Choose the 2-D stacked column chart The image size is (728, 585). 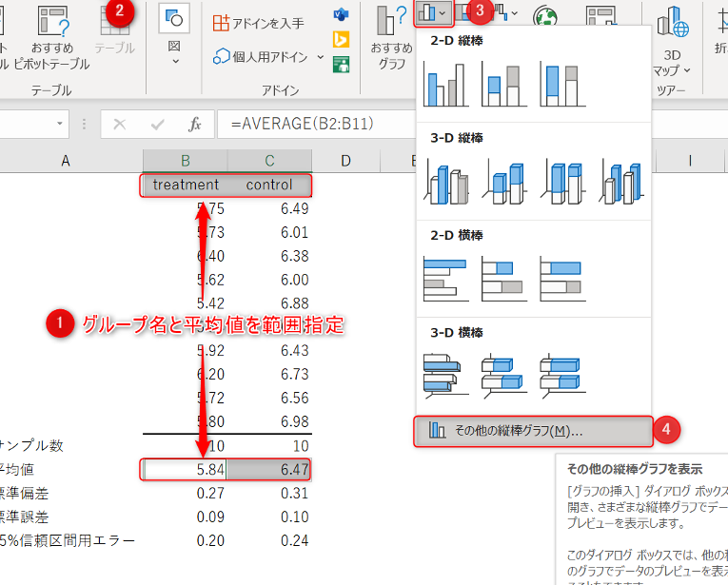coord(504,85)
